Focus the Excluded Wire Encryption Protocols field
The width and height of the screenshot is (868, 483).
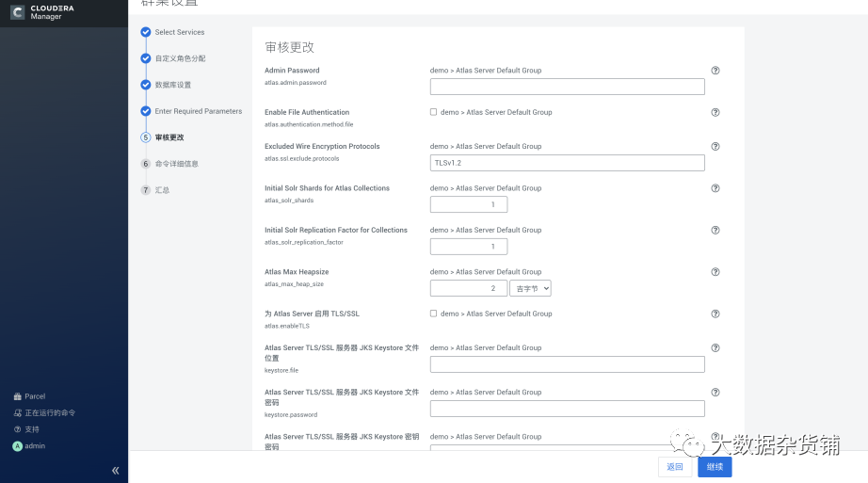567,163
